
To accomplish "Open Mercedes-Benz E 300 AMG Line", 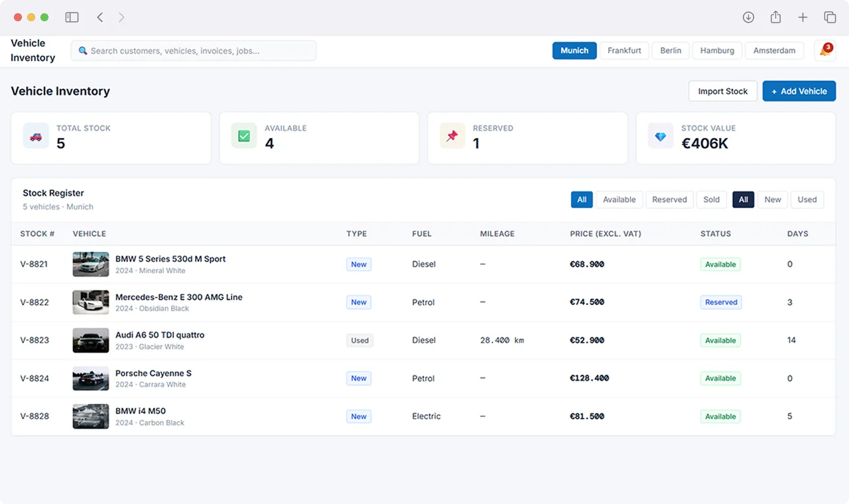I will point(179,297).
